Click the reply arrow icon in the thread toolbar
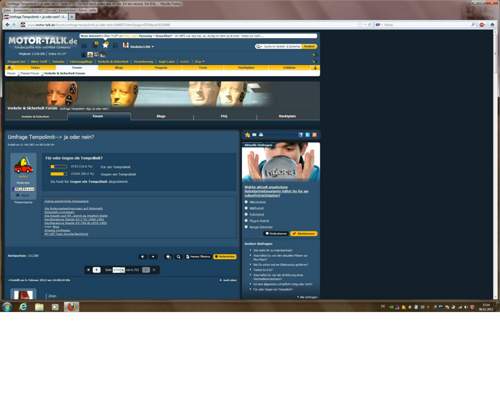This screenshot has height=416, width=500. coord(168,257)
